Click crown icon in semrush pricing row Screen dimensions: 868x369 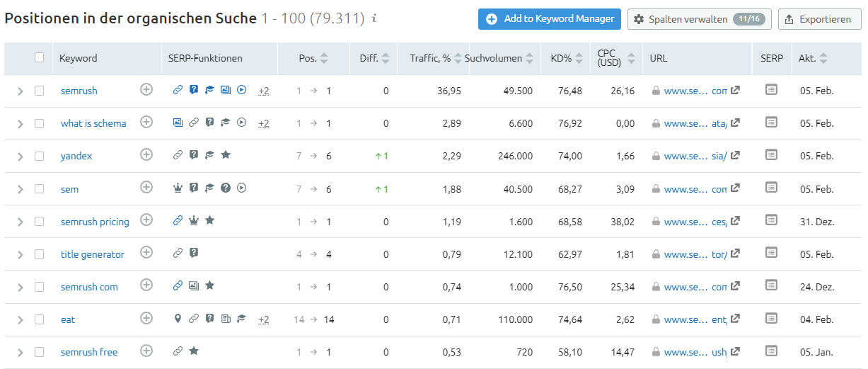click(x=194, y=220)
